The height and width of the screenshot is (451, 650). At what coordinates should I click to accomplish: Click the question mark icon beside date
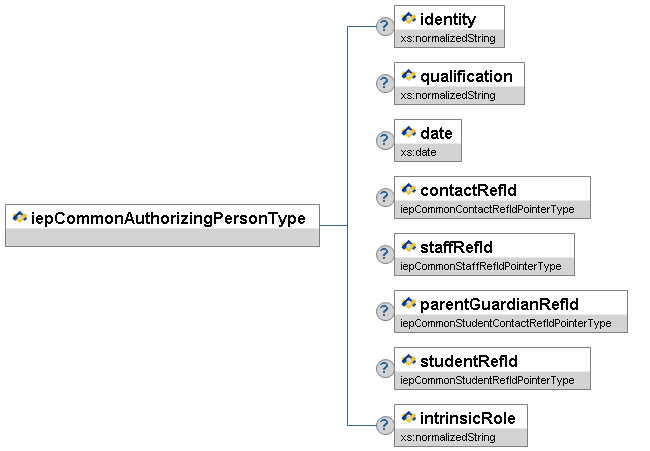pos(384,140)
